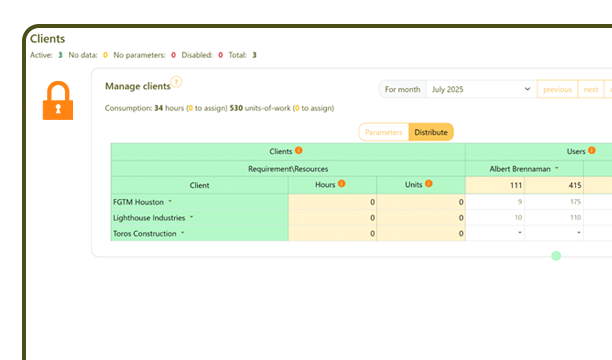Go to the previous month
This screenshot has height=360, width=612.
(557, 89)
